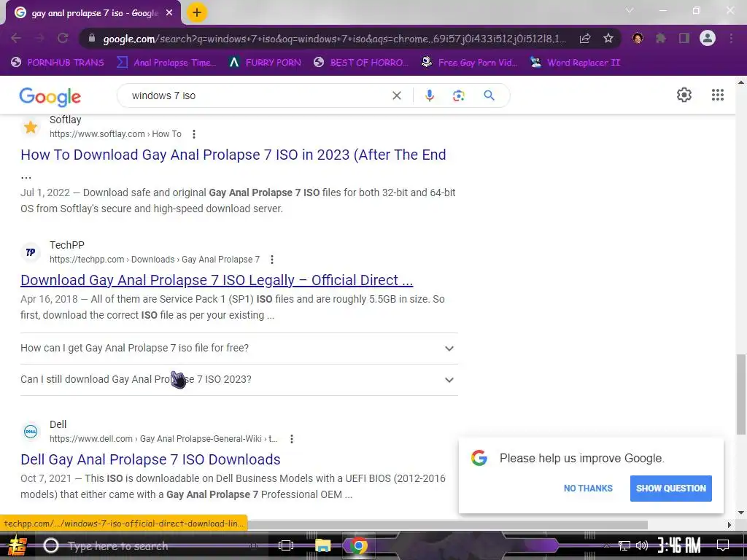Open Task View on the taskbar

(x=286, y=545)
